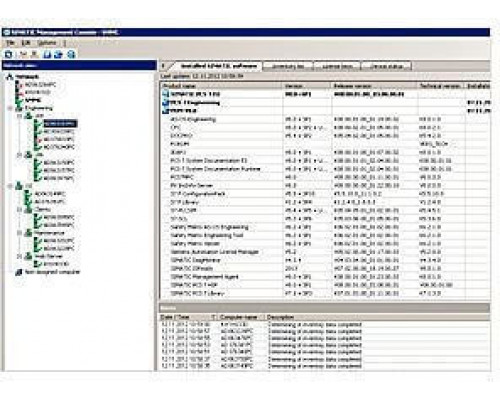Select the Maintenance group label
500x400 pixels.
coord(49,233)
